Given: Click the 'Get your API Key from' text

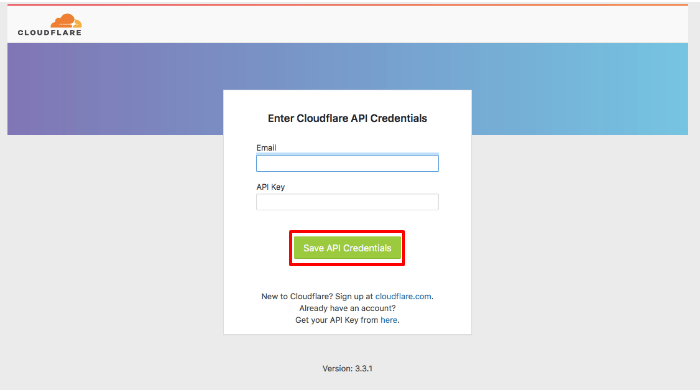Looking at the screenshot, I should 337,320.
